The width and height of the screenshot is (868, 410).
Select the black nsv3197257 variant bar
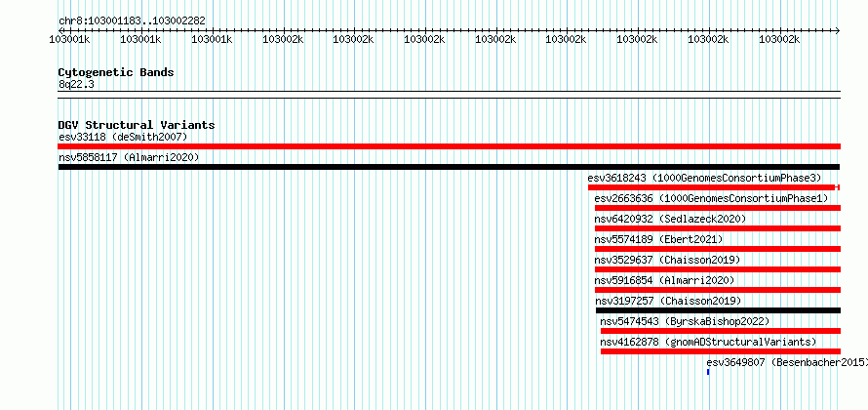point(718,310)
